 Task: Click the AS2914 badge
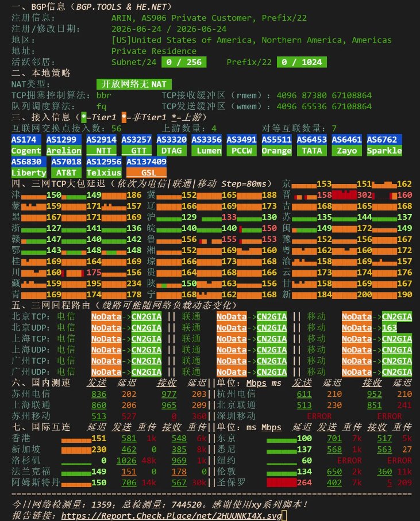click(x=101, y=140)
